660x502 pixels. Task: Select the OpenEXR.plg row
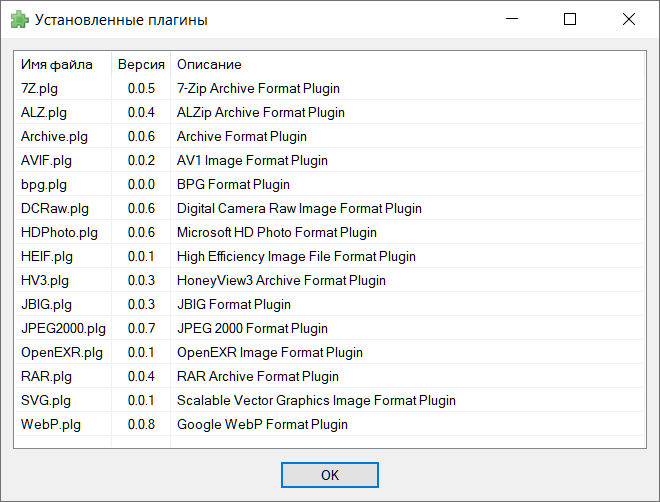[330, 352]
